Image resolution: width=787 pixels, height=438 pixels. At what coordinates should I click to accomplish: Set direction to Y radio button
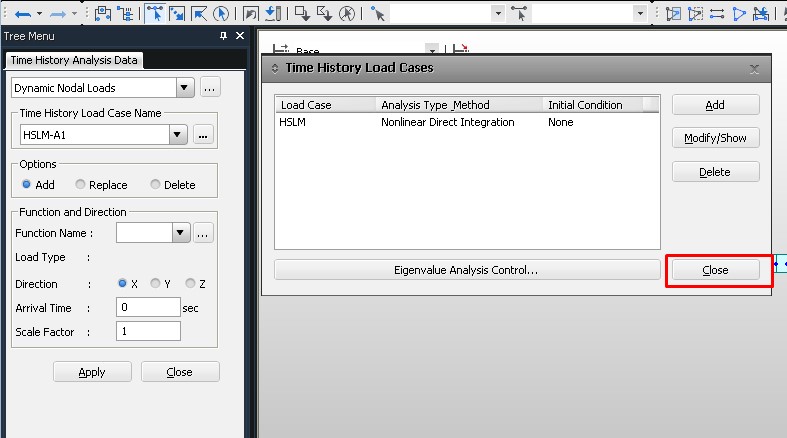[155, 284]
